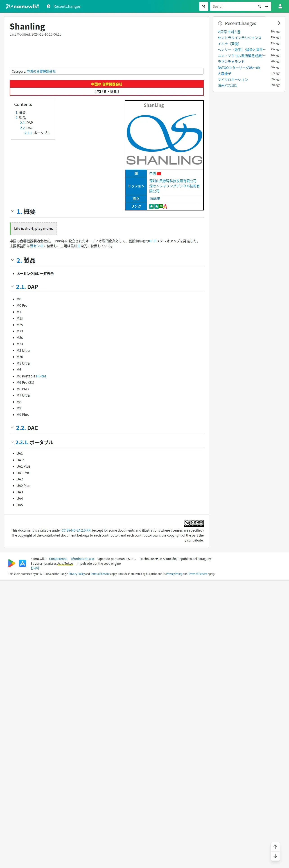Open the Términos de uso footer link

click(82, 559)
